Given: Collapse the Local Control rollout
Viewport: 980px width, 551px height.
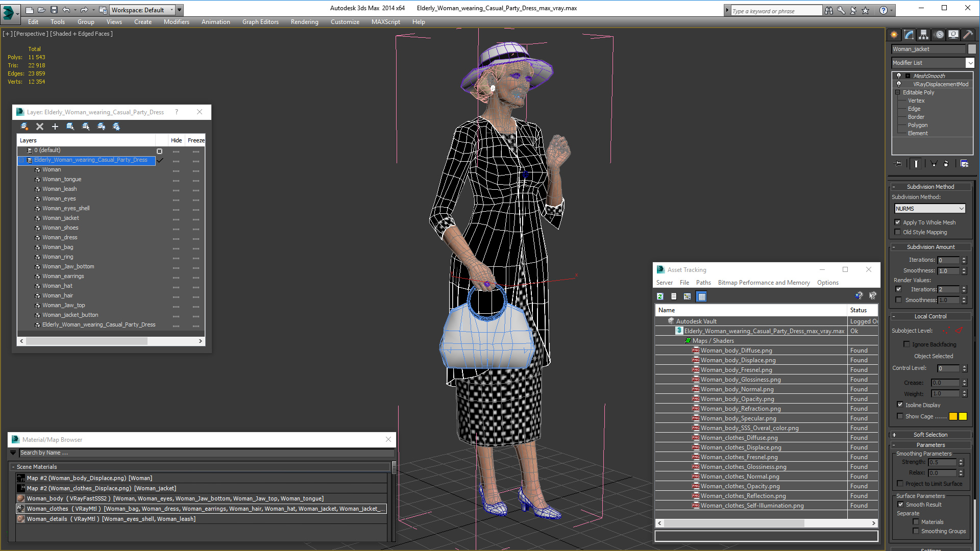Looking at the screenshot, I should 930,316.
